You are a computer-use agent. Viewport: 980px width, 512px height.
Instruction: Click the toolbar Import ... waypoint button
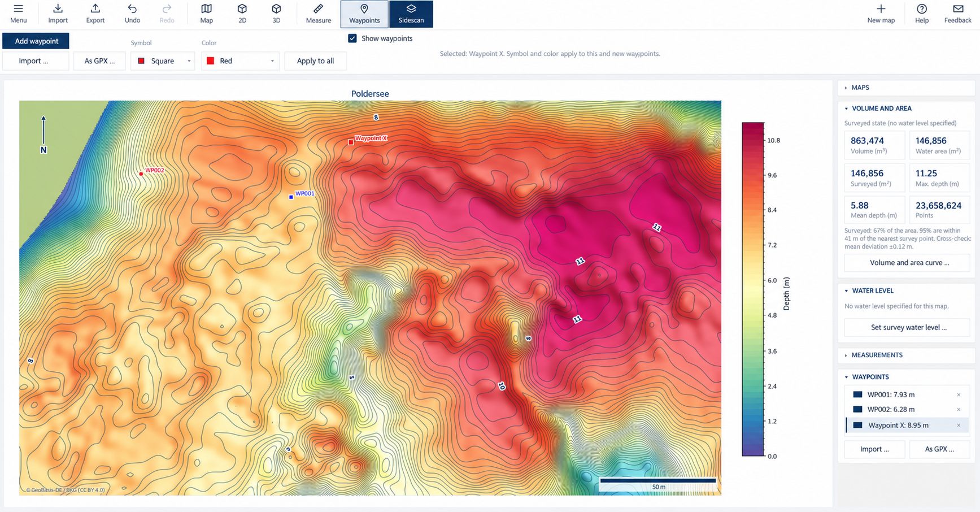pos(36,61)
